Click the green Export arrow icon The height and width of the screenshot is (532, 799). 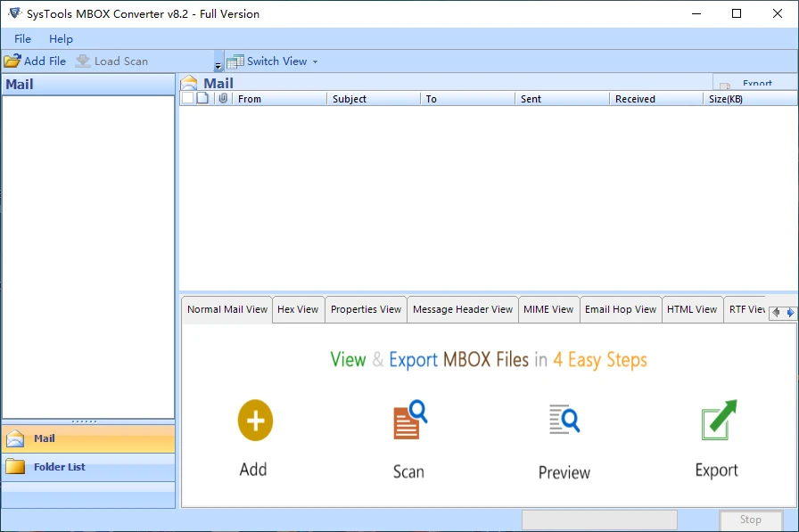(x=716, y=420)
